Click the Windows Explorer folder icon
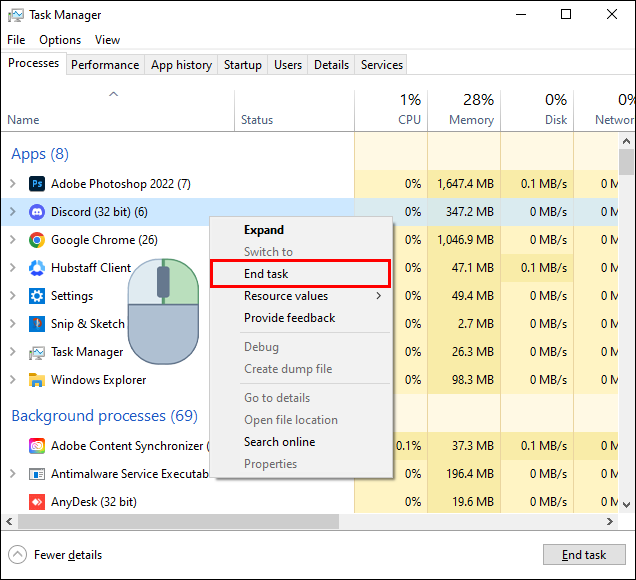Screen dimensions: 636x580 click(x=37, y=380)
